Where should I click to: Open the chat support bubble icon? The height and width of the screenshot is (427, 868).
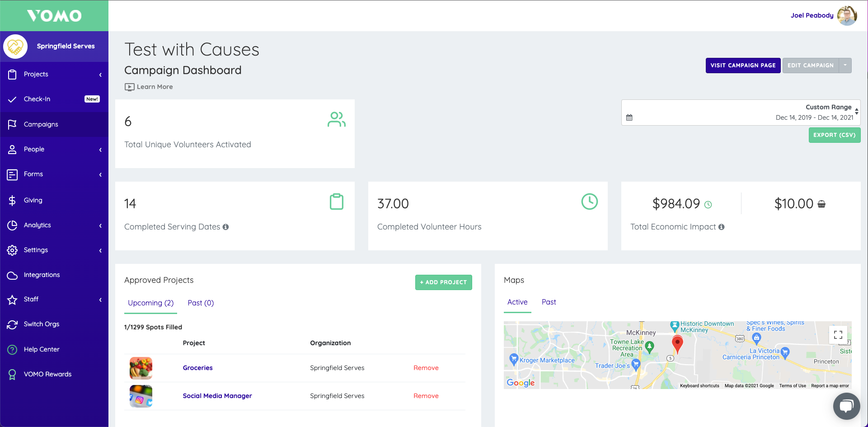click(846, 406)
